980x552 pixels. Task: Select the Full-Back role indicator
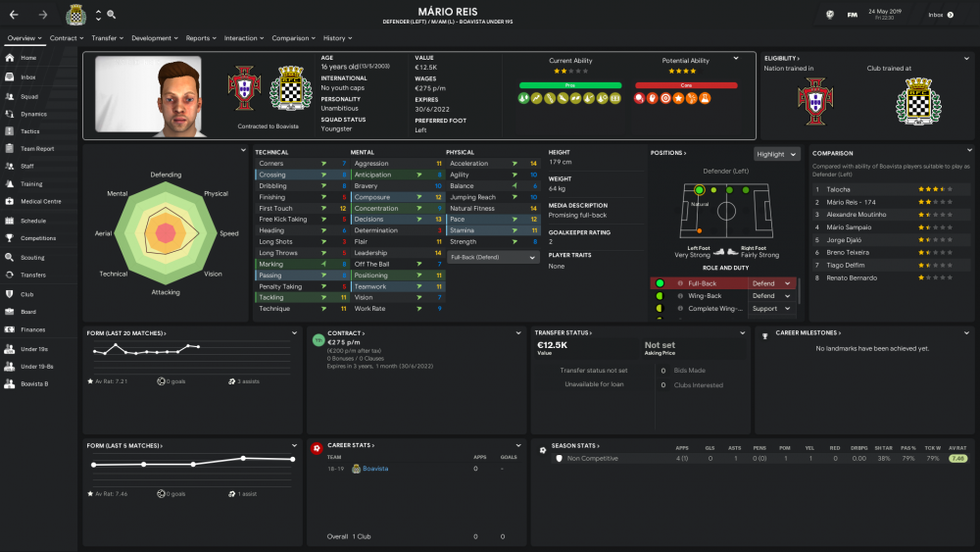click(x=660, y=283)
